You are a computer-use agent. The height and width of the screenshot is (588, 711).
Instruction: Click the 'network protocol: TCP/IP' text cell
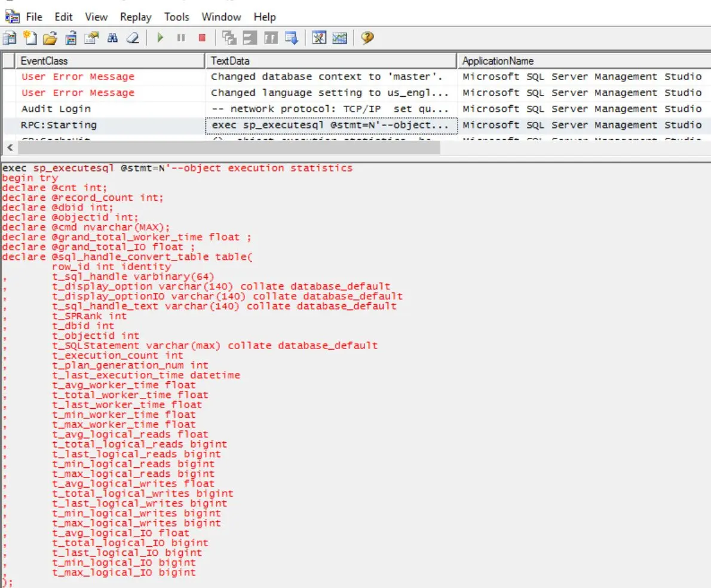point(330,109)
